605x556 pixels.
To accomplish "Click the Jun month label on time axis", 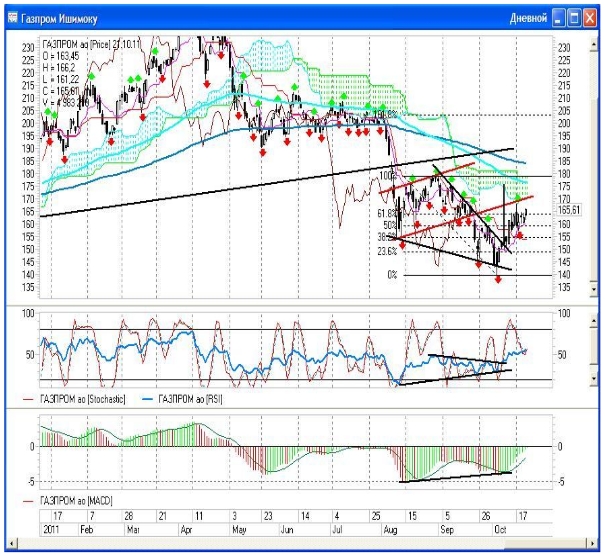I will 287,529.
